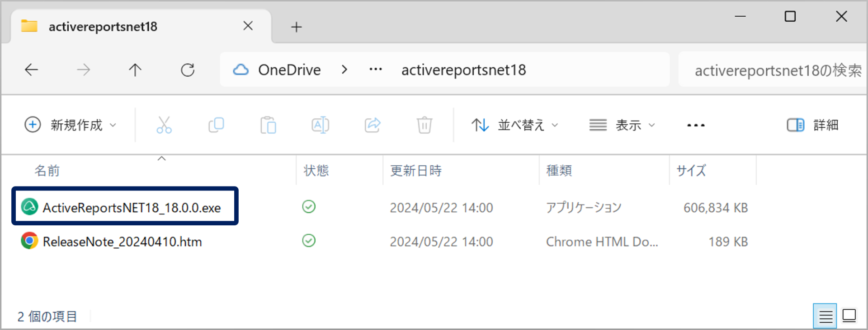Sort by the 状態 column header
The height and width of the screenshot is (330, 868).
[316, 171]
